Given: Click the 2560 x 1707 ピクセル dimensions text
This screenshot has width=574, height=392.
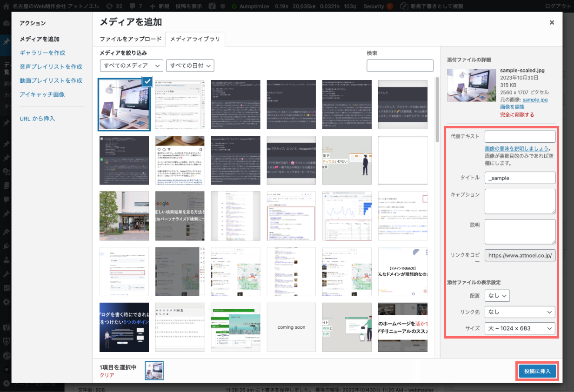Looking at the screenshot, I should coord(524,93).
